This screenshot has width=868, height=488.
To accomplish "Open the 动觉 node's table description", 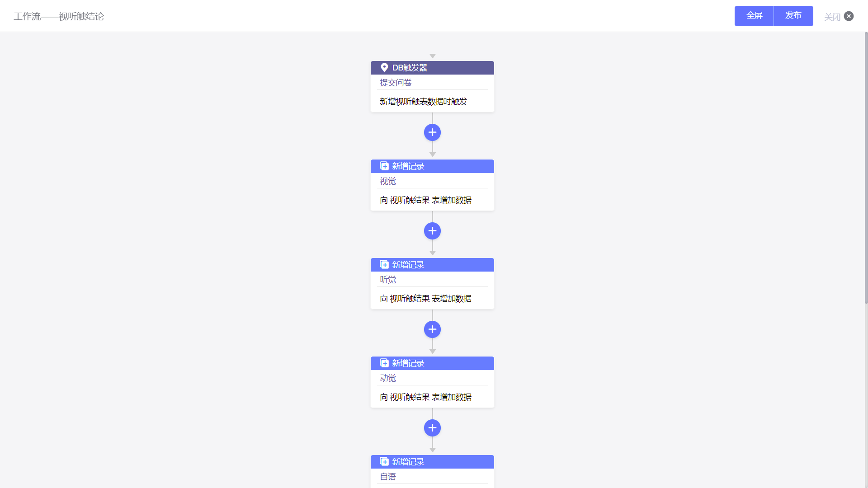I will tap(425, 397).
